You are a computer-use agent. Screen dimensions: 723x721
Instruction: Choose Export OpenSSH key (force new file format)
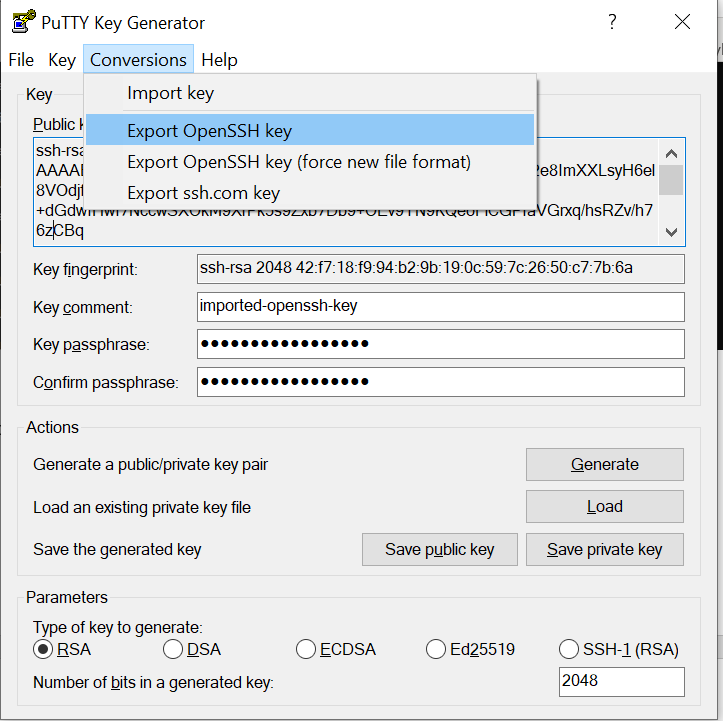pos(310,162)
